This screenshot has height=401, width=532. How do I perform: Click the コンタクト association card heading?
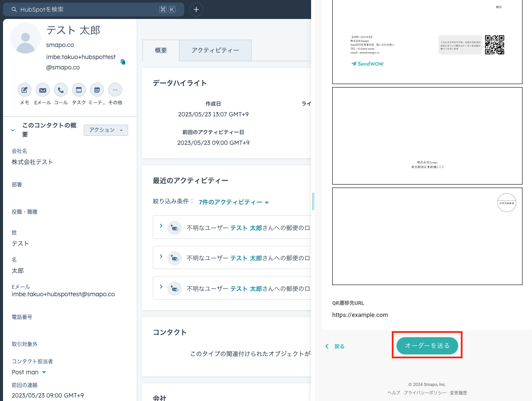tap(170, 332)
